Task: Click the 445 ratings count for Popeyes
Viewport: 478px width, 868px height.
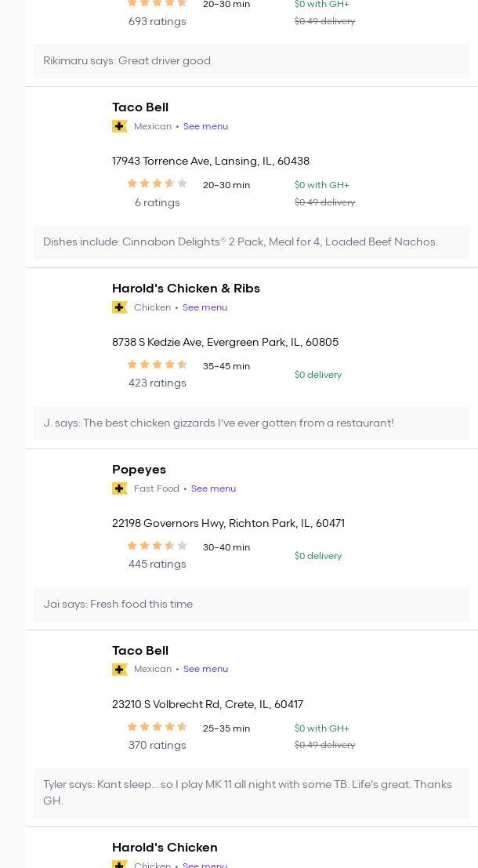Action: [x=157, y=565]
